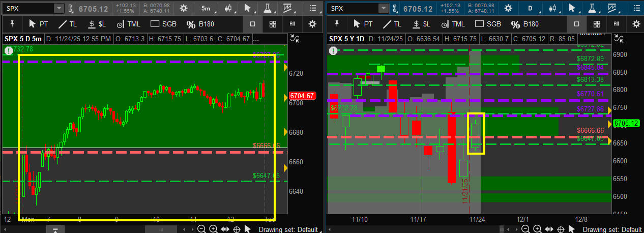Click the pointer icon under left chart
This screenshot has height=233, width=644.
(x=248, y=229)
